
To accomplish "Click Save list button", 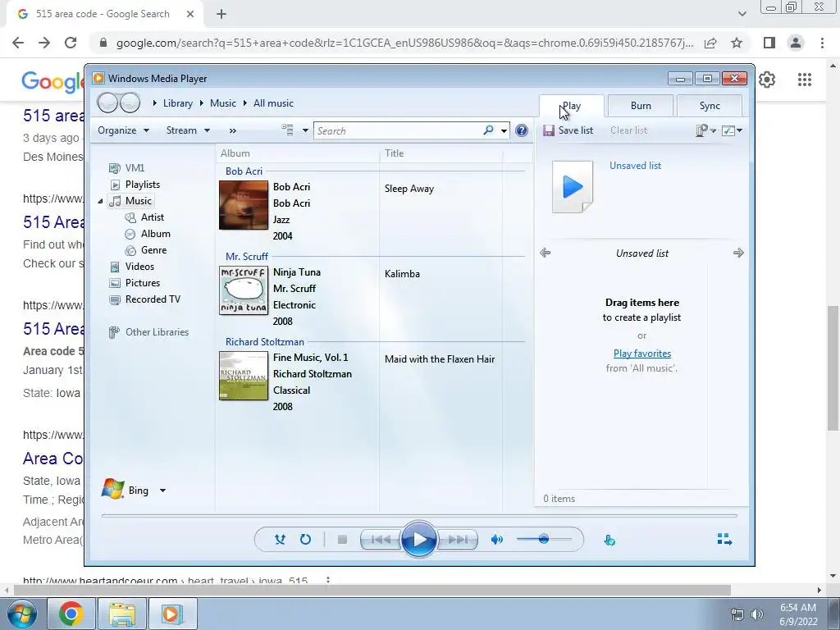I will click(x=568, y=130).
